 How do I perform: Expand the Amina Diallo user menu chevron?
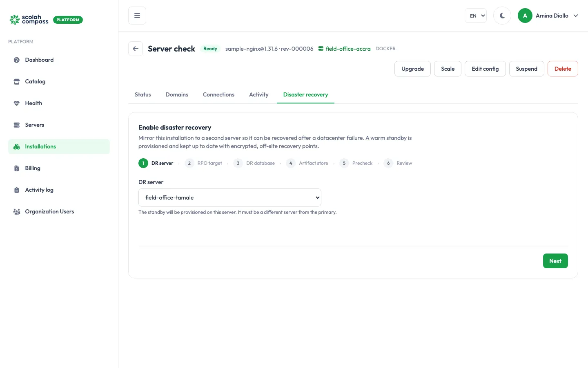(576, 16)
